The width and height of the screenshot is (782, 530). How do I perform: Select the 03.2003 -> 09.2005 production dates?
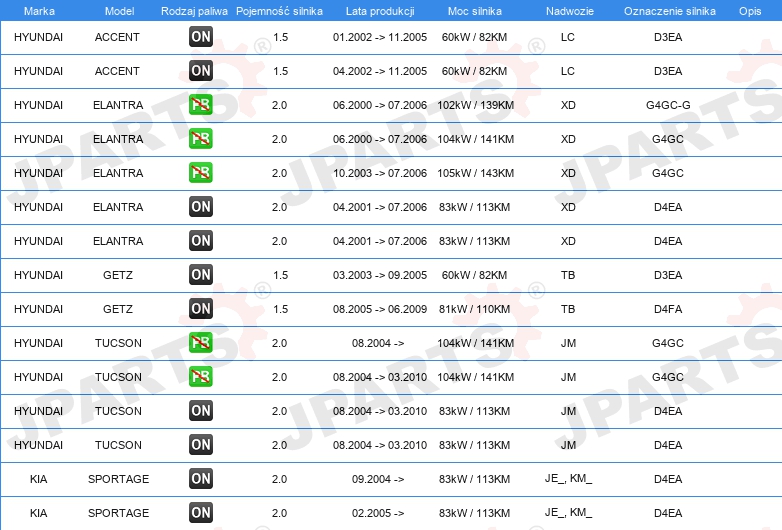(380, 275)
